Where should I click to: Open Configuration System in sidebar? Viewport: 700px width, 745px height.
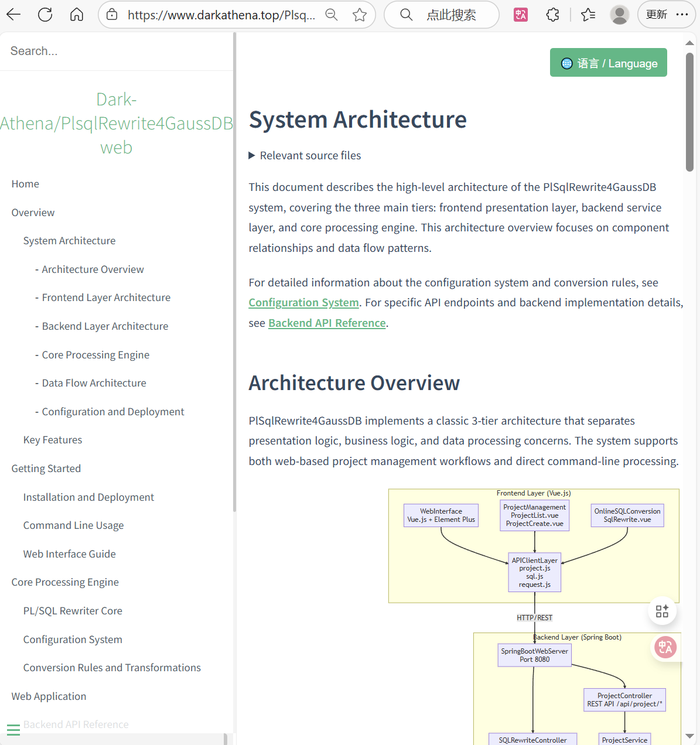[x=73, y=640]
